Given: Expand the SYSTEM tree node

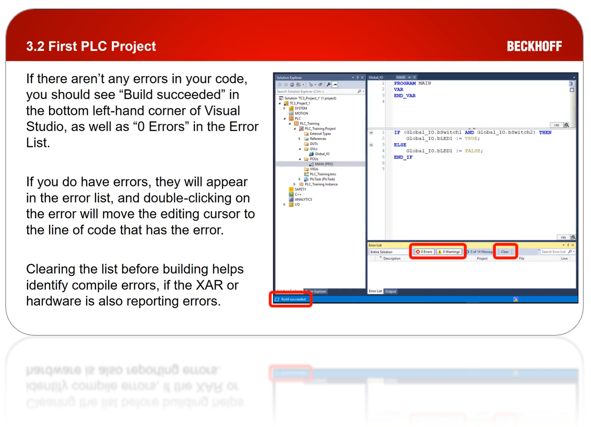Looking at the screenshot, I should click(284, 108).
